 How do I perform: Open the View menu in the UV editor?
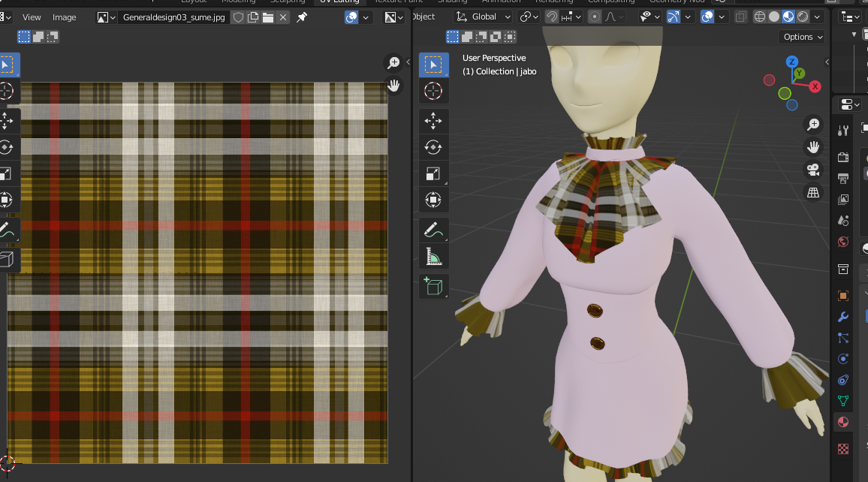32,17
